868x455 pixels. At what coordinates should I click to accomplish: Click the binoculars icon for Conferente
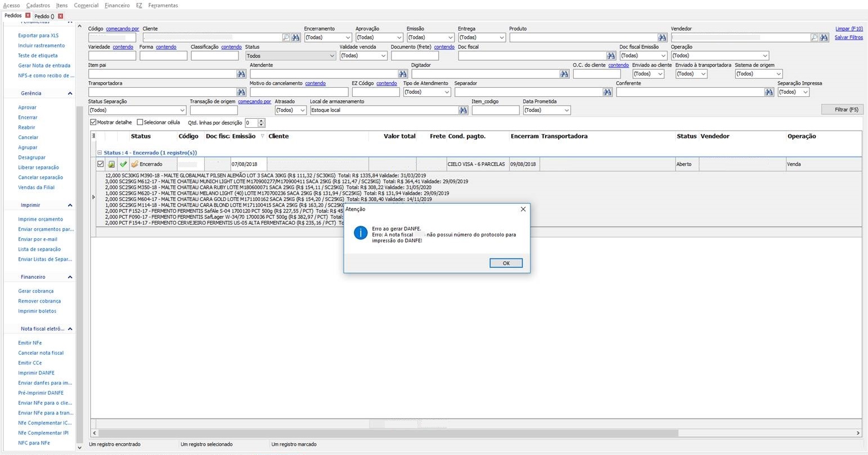(x=769, y=92)
